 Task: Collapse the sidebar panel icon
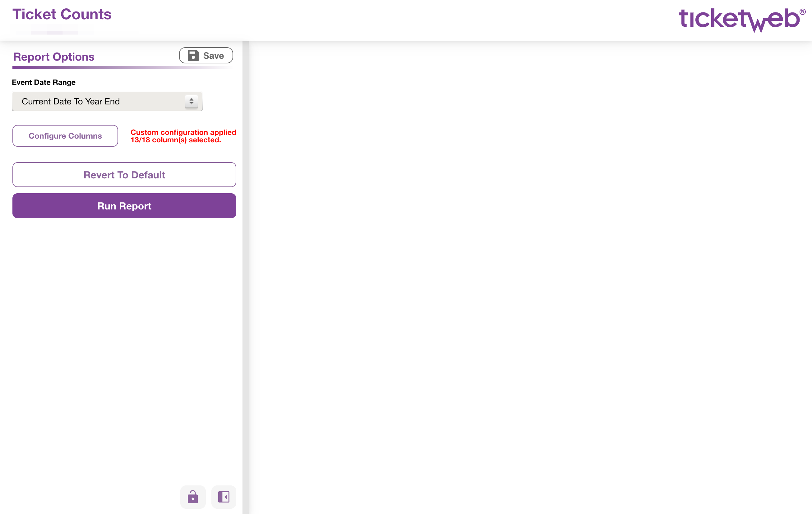point(224,497)
